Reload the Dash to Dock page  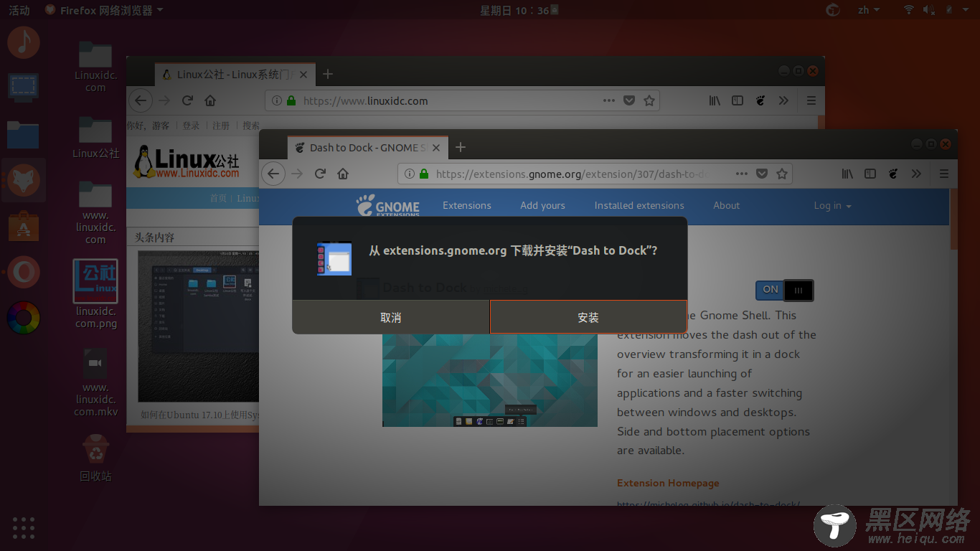click(x=320, y=174)
